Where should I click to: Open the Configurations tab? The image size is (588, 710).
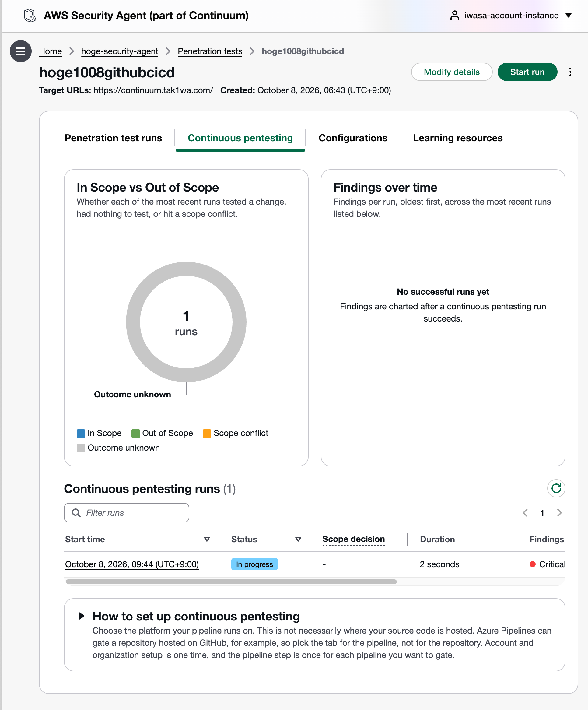[353, 138]
